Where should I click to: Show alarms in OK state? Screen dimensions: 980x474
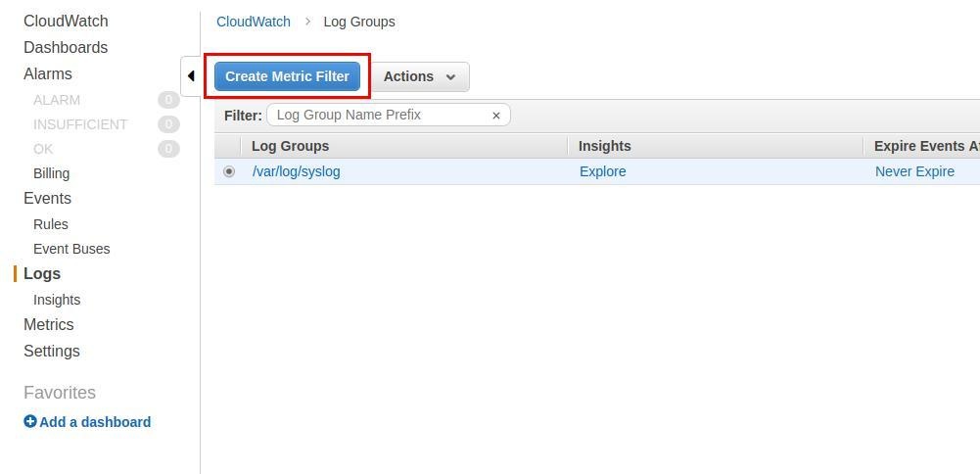(x=43, y=149)
